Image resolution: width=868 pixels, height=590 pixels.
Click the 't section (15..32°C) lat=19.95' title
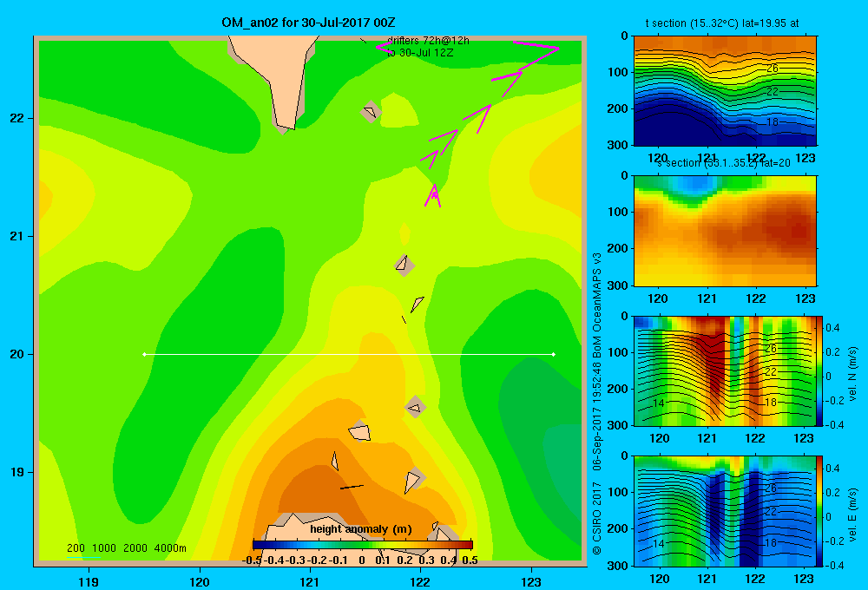[x=722, y=23]
